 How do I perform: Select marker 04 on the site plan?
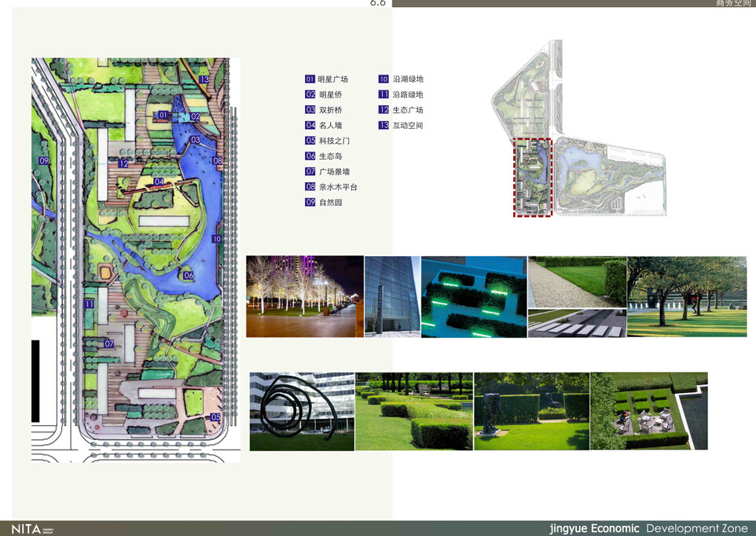click(159, 182)
